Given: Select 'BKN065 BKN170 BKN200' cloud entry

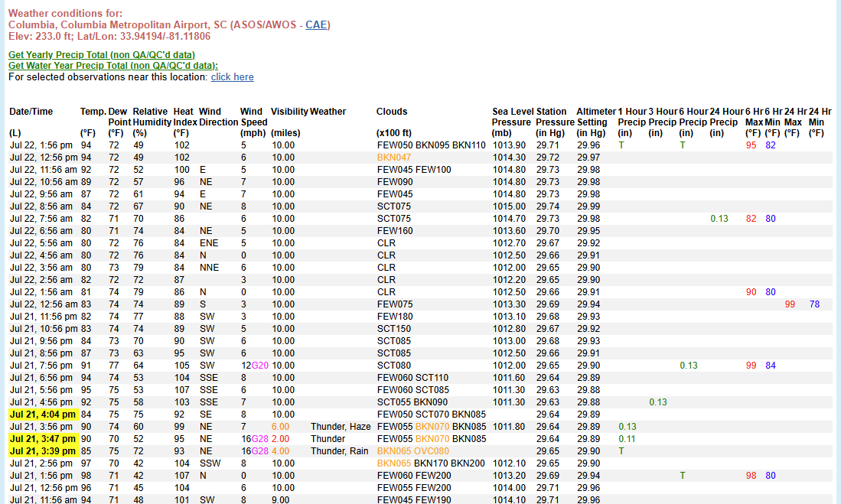Looking at the screenshot, I should [x=431, y=463].
